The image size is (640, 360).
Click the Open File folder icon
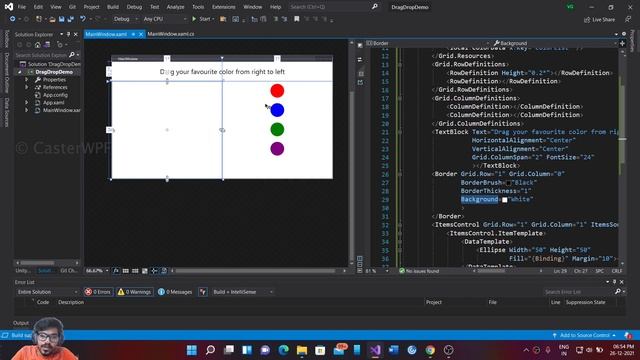pos(52,19)
